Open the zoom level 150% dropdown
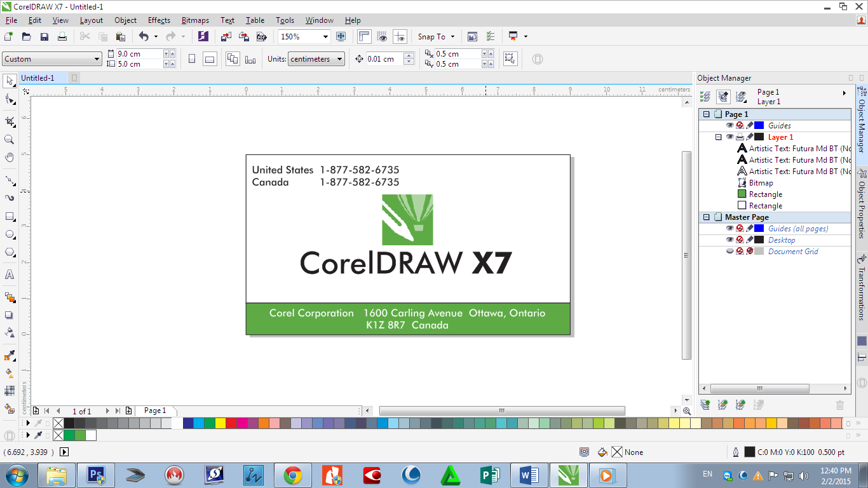The image size is (868, 488). pos(325,37)
